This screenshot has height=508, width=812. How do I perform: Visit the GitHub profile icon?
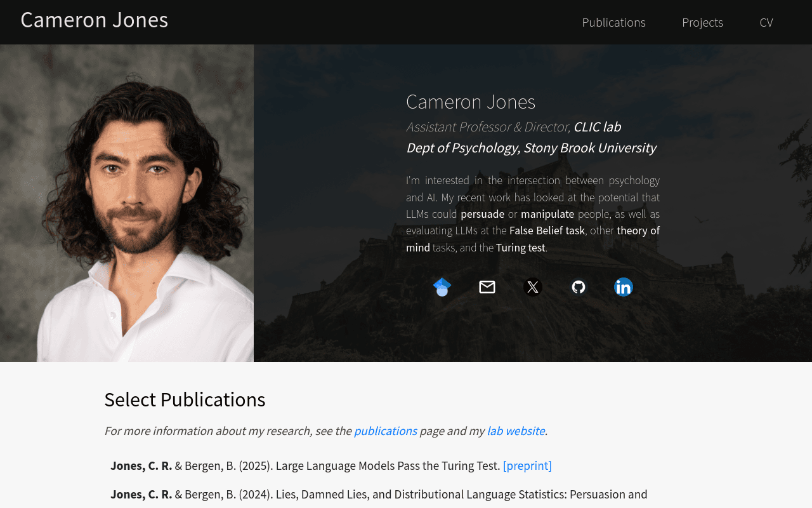(579, 287)
